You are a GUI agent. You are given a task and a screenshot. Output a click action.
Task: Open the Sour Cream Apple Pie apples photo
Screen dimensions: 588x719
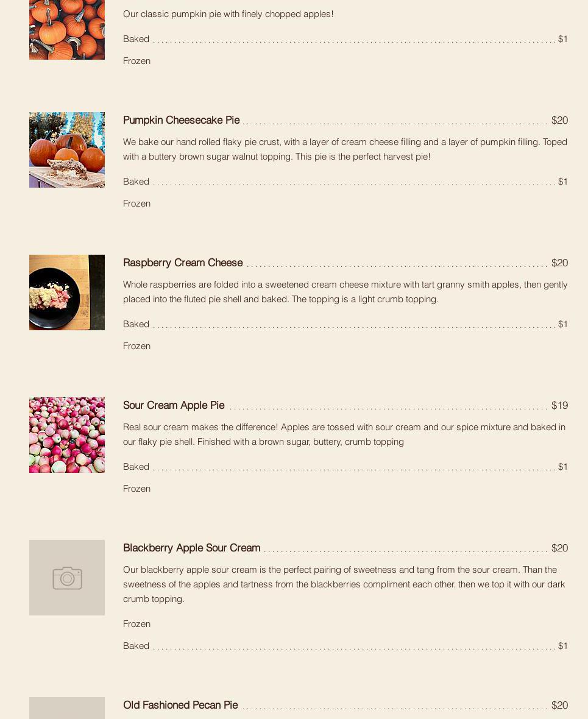coord(67,435)
